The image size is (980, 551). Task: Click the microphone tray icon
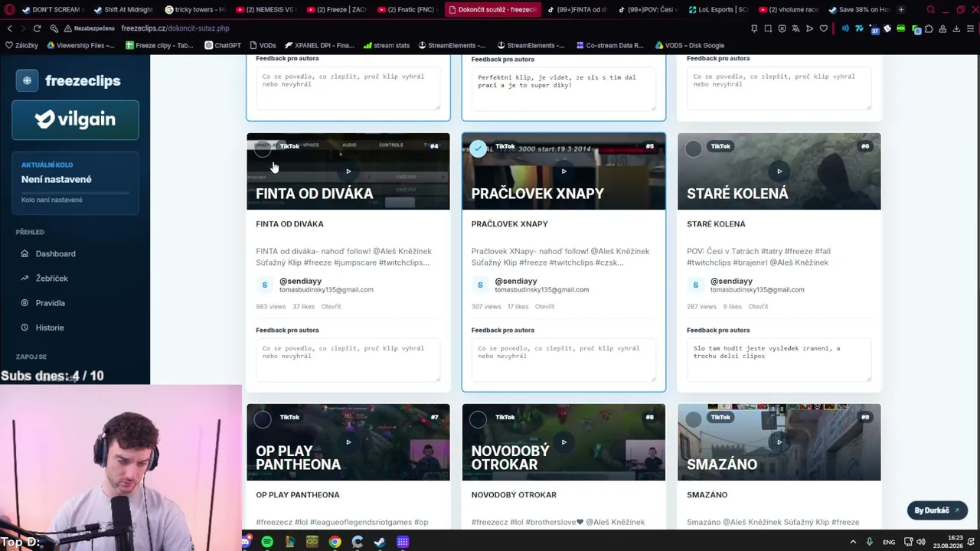point(869,542)
